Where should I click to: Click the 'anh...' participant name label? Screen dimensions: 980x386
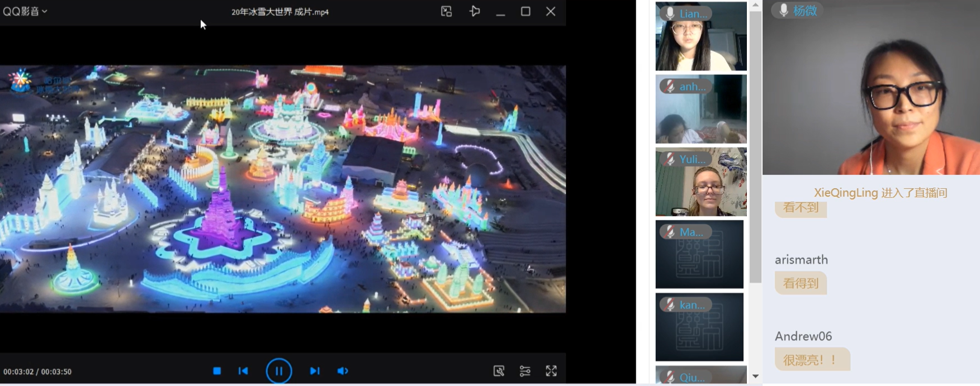(693, 87)
